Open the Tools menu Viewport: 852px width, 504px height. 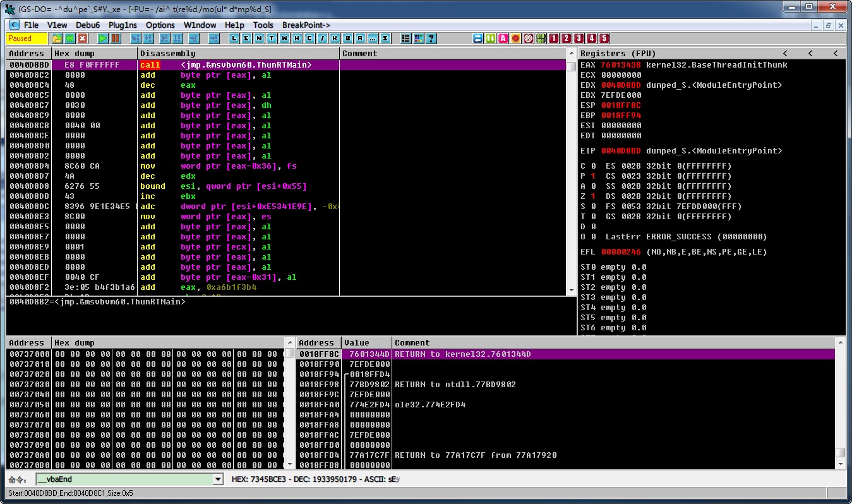pyautogui.click(x=263, y=25)
